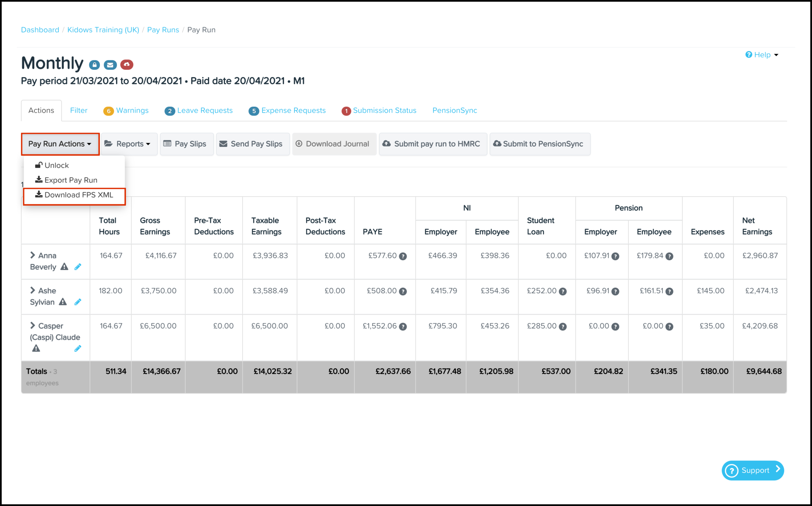
Task: Go to Pay Runs breadcrumb link
Action: click(163, 30)
